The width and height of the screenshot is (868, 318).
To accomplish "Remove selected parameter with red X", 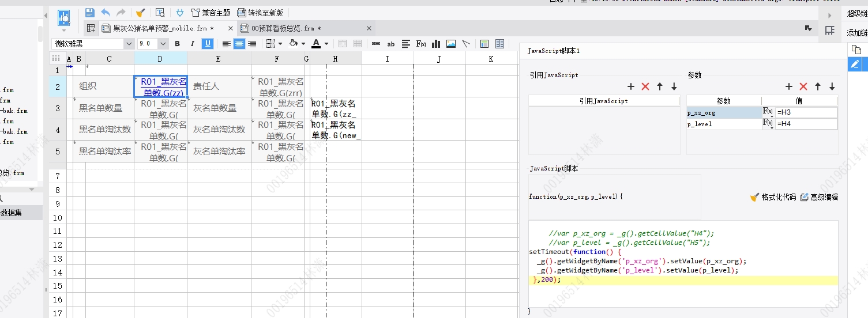I will tap(803, 86).
